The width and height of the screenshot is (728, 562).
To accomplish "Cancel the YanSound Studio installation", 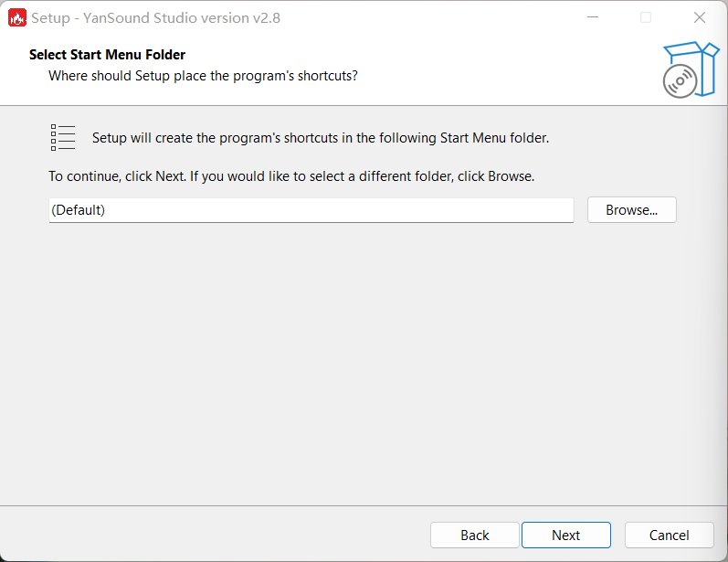I will point(669,535).
